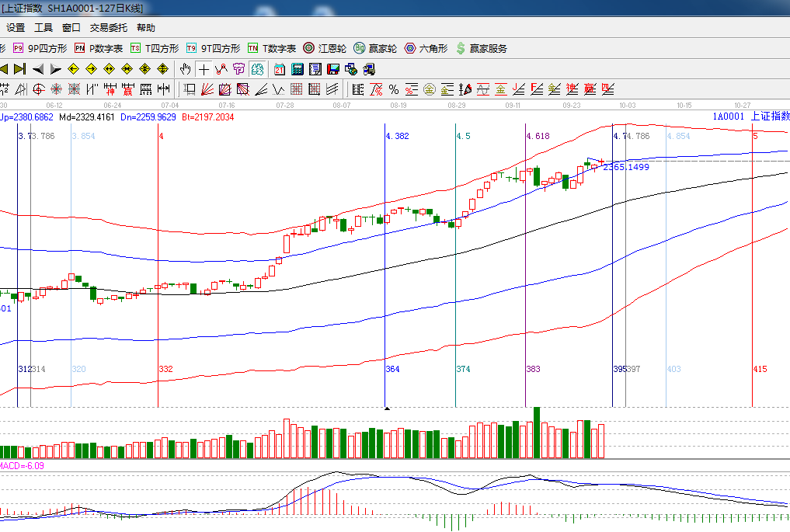Select the hand pan tool

[186, 68]
